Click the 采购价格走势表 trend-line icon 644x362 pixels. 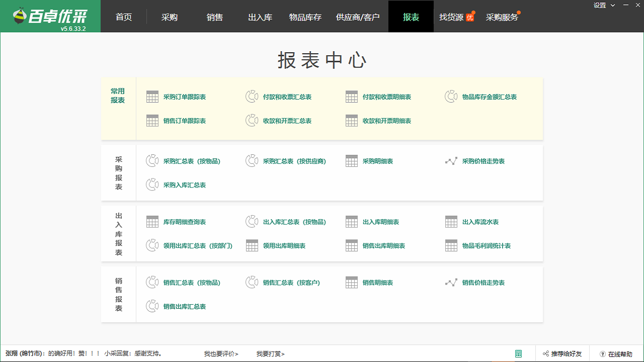tap(451, 161)
